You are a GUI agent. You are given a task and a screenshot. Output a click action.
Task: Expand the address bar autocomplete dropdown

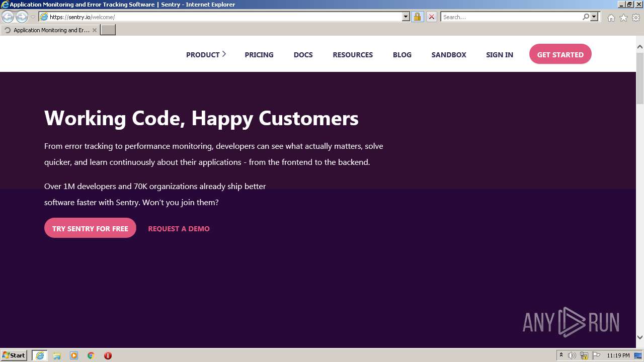406,17
